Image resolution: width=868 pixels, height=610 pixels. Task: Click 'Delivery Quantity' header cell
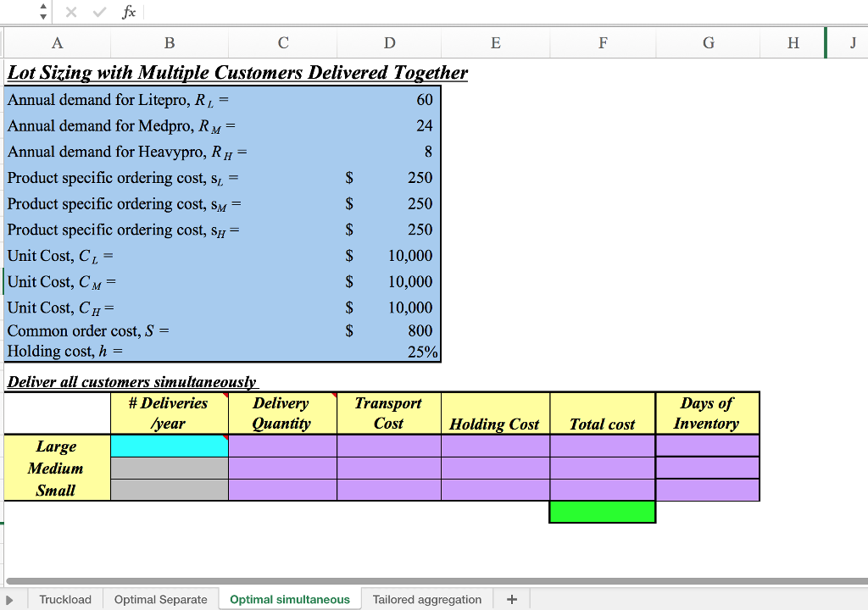[282, 413]
